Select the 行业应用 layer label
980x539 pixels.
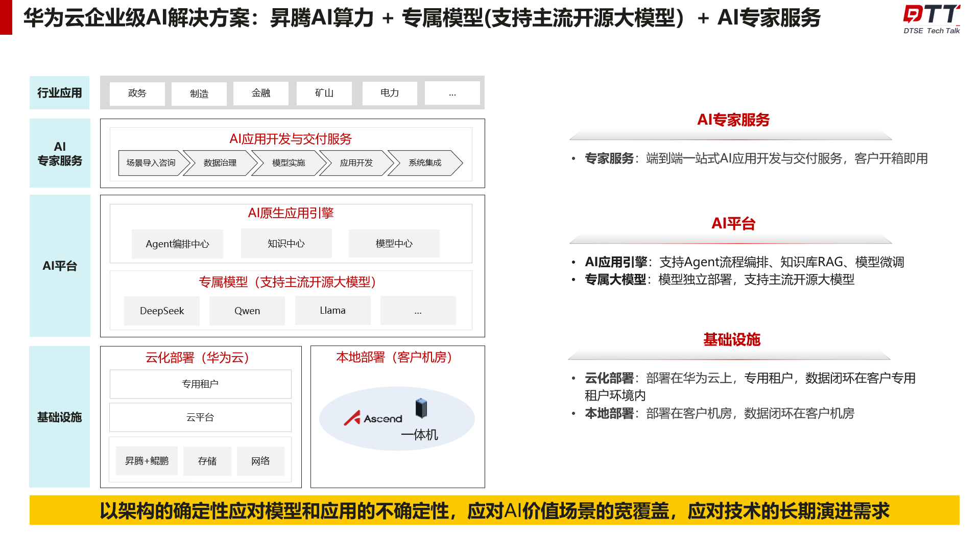pos(59,92)
